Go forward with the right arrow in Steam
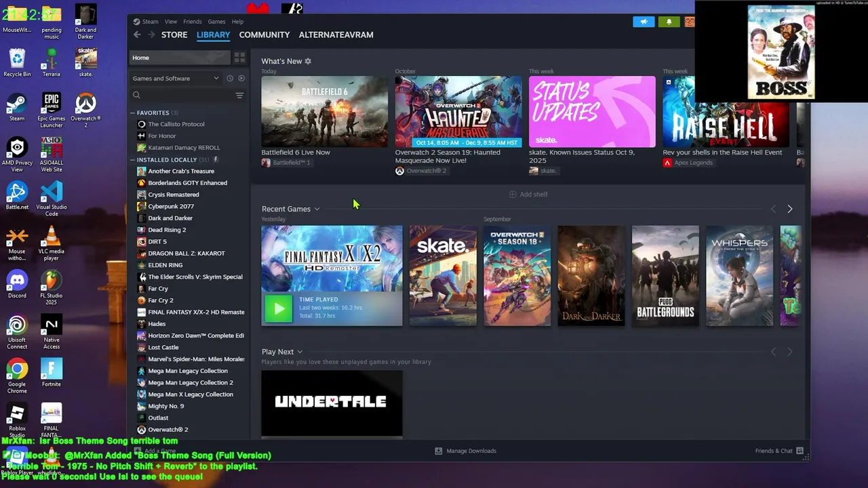Image resolution: width=868 pixels, height=488 pixels. (x=151, y=35)
